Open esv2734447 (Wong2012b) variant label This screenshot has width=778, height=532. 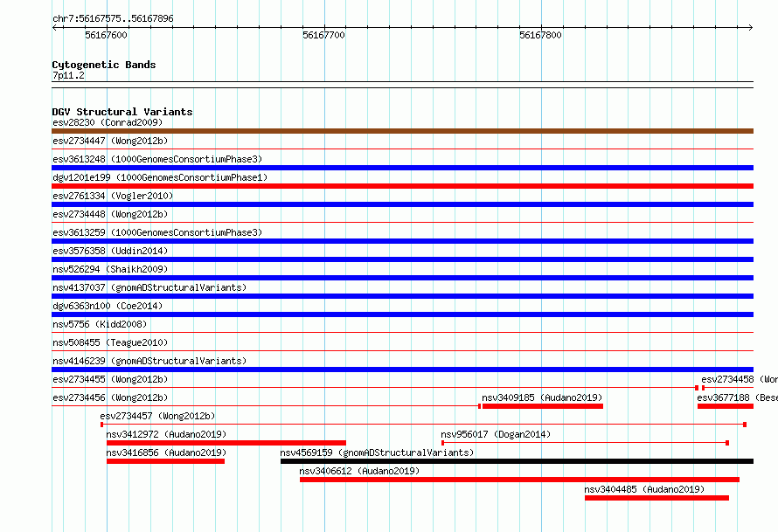pyautogui.click(x=110, y=141)
